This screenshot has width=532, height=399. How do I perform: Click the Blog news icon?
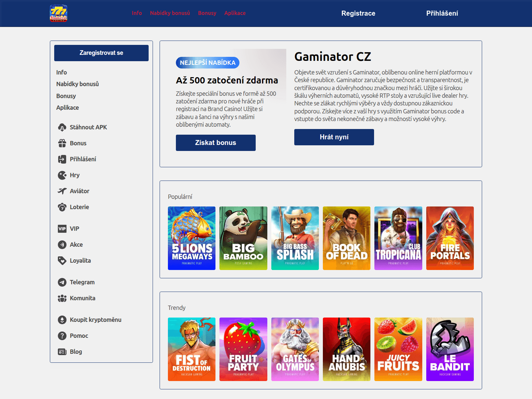coord(62,352)
